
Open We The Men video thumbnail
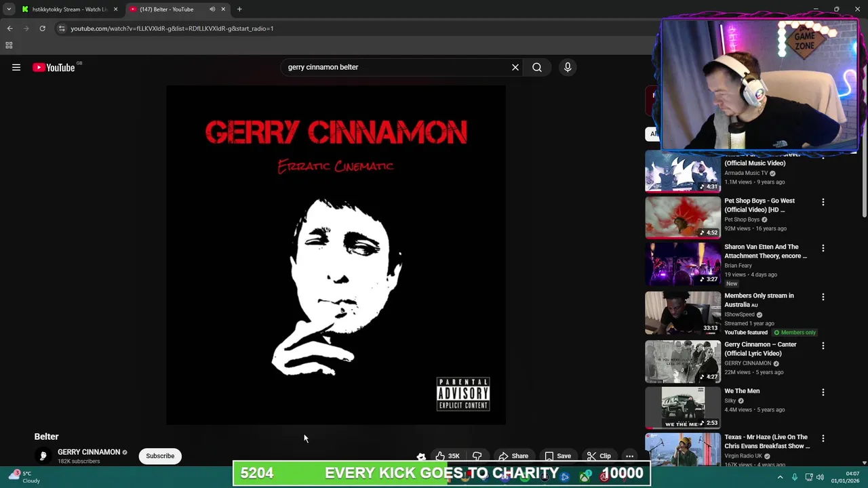(683, 408)
